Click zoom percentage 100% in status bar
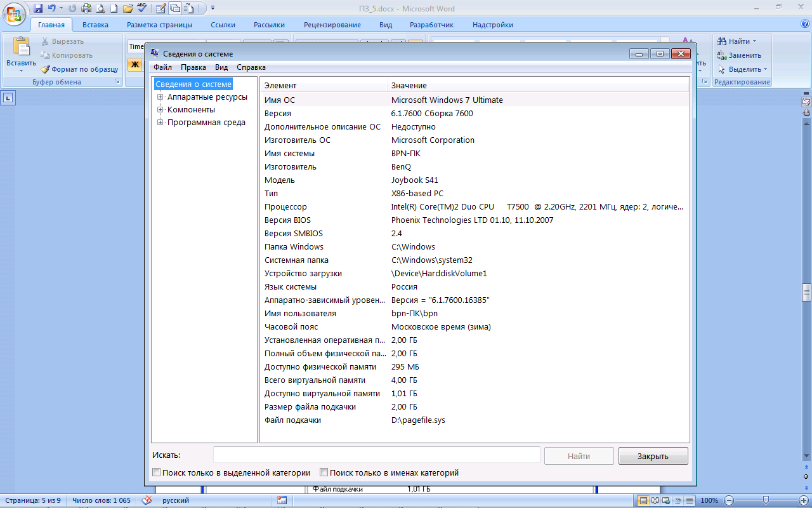 click(x=709, y=500)
